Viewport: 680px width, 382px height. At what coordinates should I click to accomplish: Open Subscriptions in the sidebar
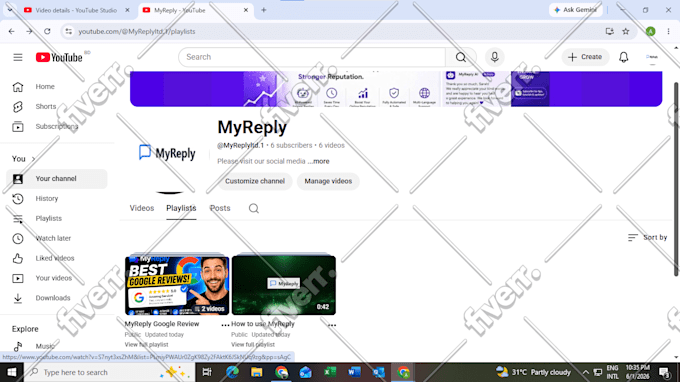(x=57, y=127)
